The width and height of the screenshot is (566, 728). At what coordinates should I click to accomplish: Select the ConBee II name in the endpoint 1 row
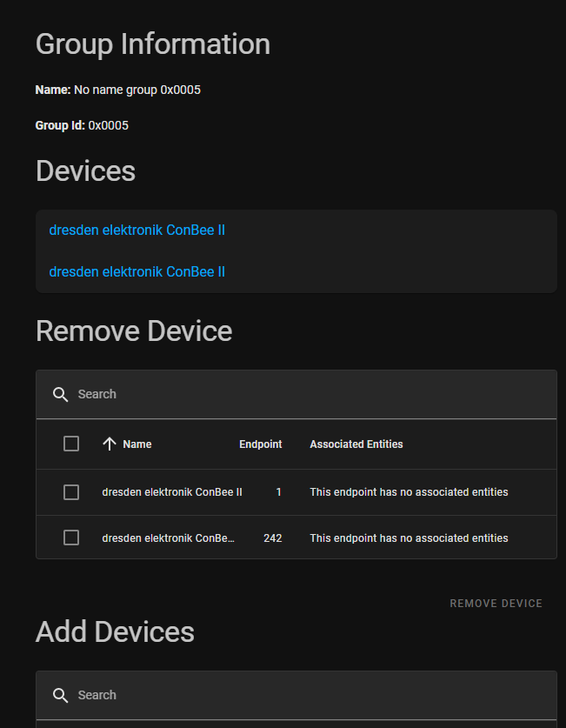[172, 492]
